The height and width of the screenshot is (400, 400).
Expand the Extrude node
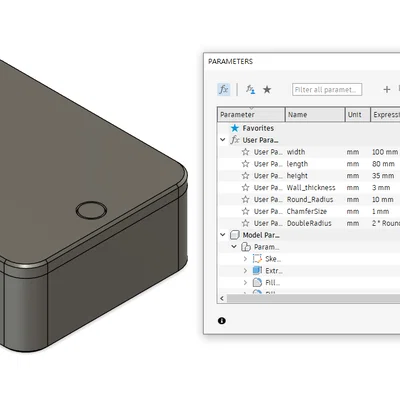pyautogui.click(x=245, y=271)
